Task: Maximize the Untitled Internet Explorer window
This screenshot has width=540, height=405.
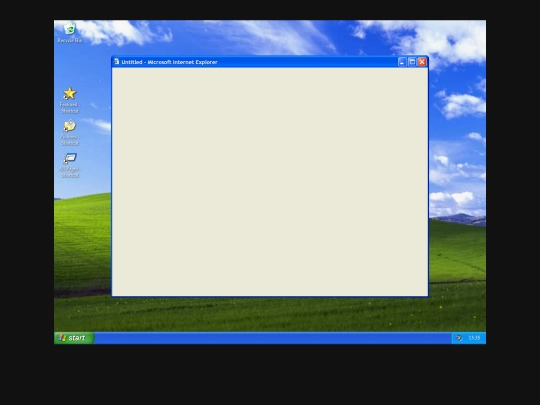Action: point(412,62)
